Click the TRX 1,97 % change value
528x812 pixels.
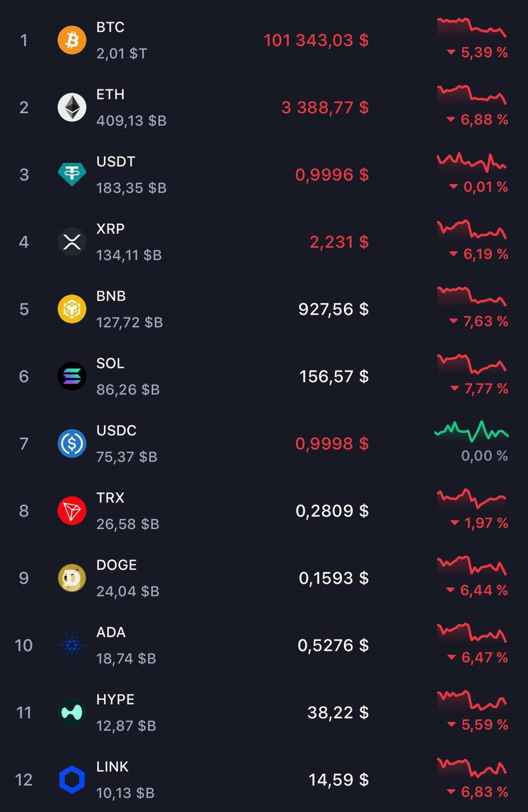click(x=479, y=523)
